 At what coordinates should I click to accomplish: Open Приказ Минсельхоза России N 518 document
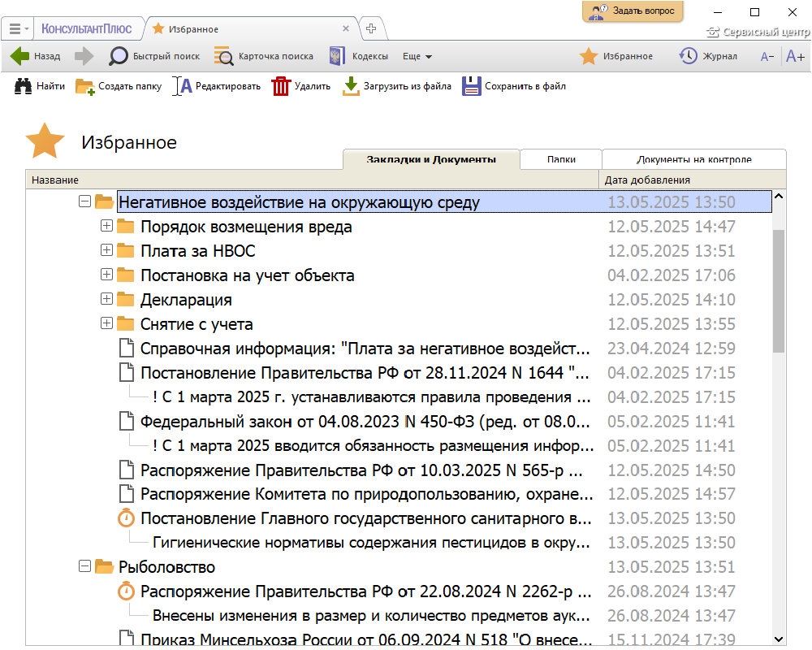click(x=365, y=639)
